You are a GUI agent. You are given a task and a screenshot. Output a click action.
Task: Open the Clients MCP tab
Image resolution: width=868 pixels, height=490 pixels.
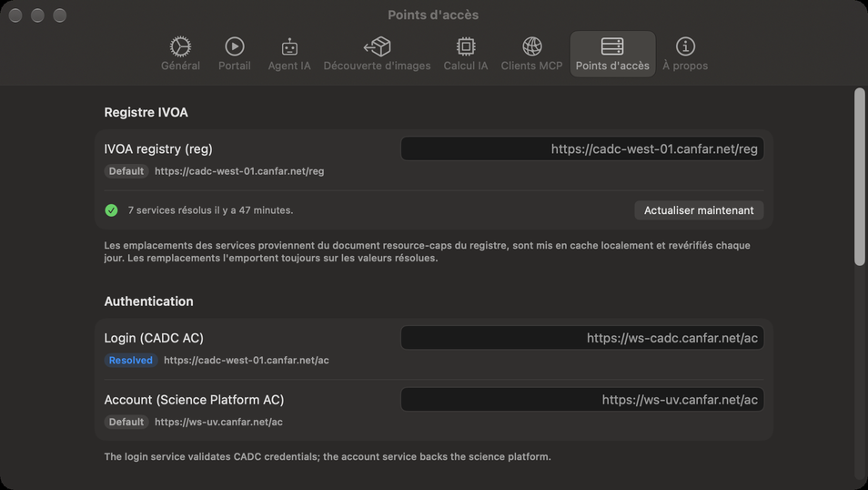pyautogui.click(x=531, y=54)
